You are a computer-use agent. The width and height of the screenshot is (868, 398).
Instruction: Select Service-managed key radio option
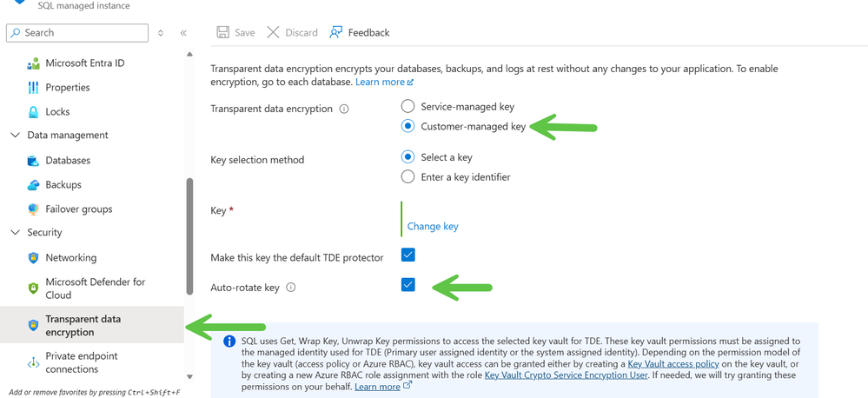tap(407, 106)
